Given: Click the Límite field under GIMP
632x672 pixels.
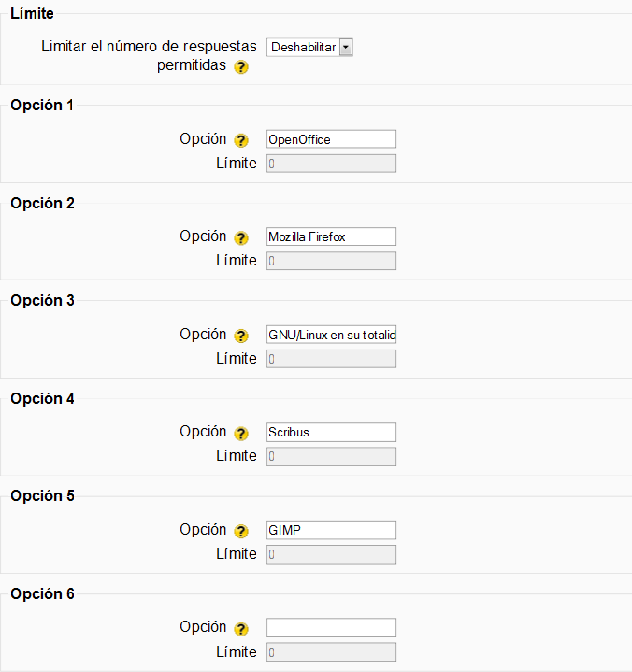Looking at the screenshot, I should pyautogui.click(x=331, y=554).
